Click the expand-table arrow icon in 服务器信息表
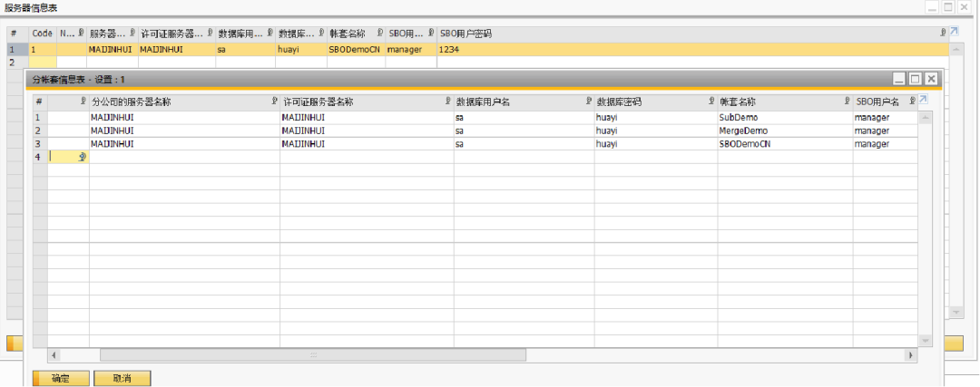980x387 pixels. pos(954,33)
